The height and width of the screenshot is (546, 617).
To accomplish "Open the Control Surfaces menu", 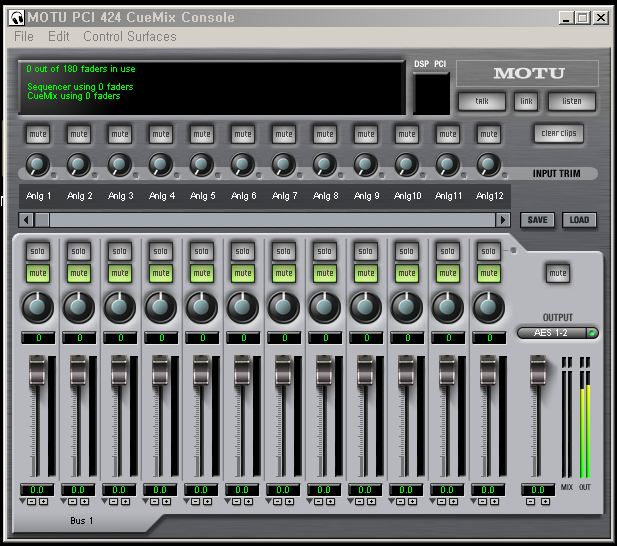I will (129, 36).
